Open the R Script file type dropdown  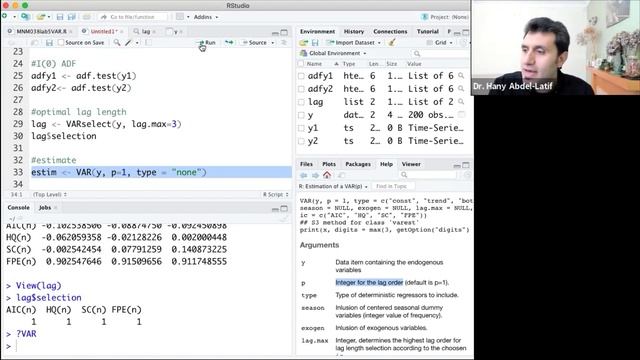point(276,195)
